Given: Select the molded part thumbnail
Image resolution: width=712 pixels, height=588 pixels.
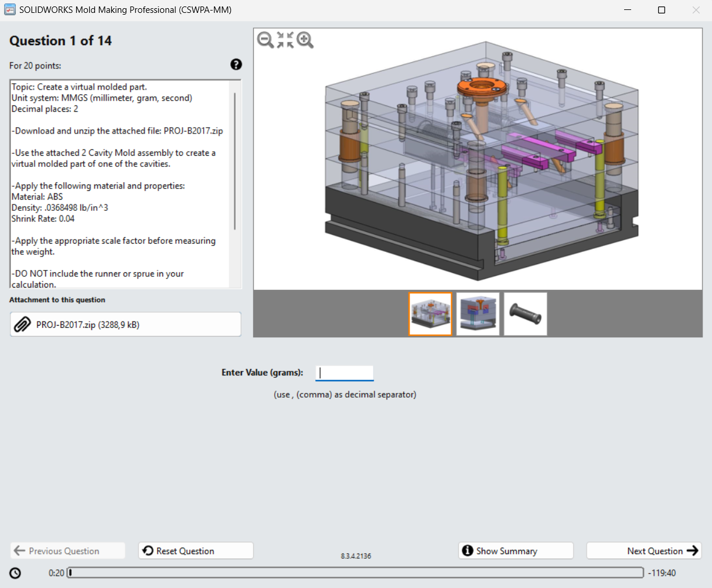Looking at the screenshot, I should 524,314.
